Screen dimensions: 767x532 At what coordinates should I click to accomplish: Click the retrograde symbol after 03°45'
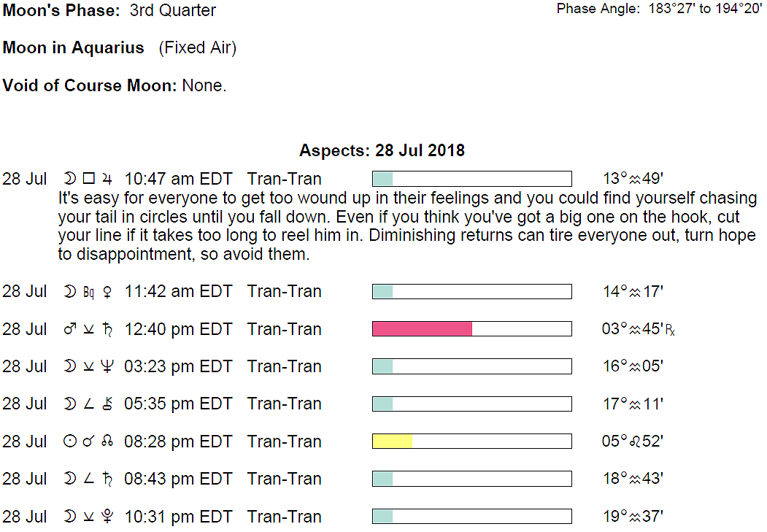point(671,331)
